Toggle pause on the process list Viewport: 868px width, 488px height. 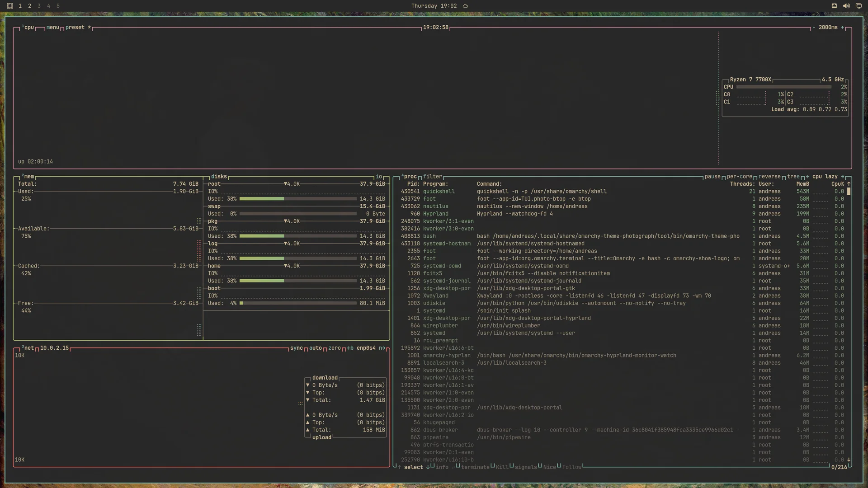(x=712, y=177)
